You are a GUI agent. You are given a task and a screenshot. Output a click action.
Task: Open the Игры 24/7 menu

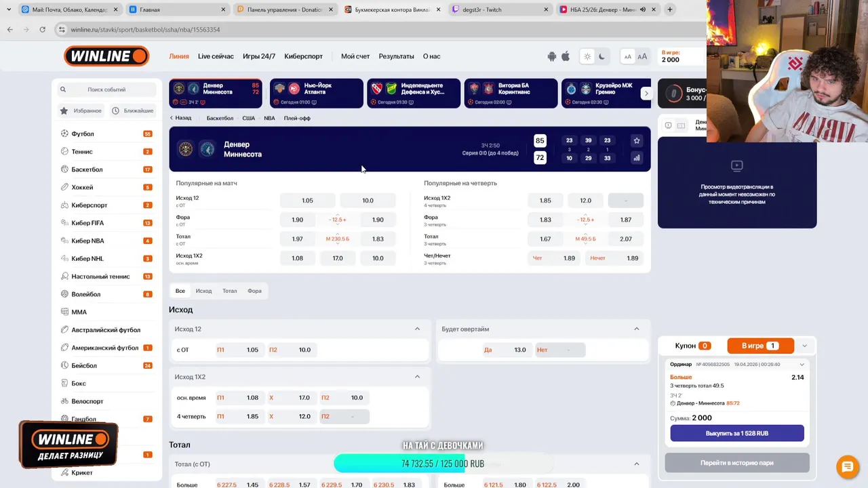click(259, 56)
